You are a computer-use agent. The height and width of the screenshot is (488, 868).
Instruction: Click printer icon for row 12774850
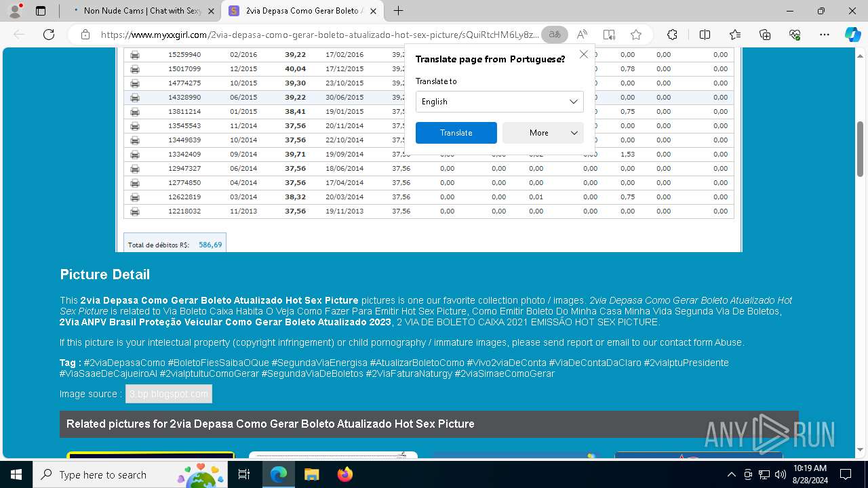[135, 183]
